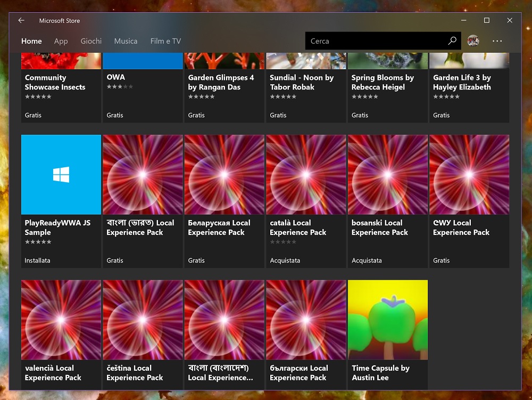Open català Local Experience Pack tile image

306,175
